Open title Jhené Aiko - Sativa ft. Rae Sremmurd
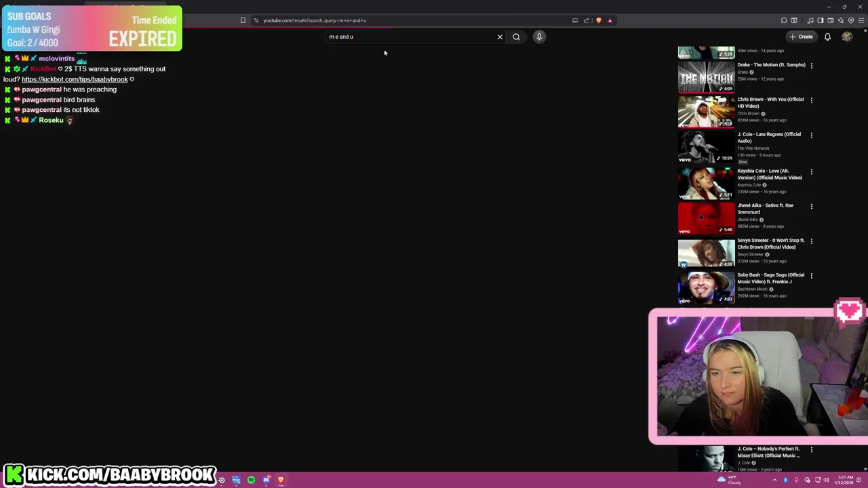The width and height of the screenshot is (868, 488). [x=765, y=209]
